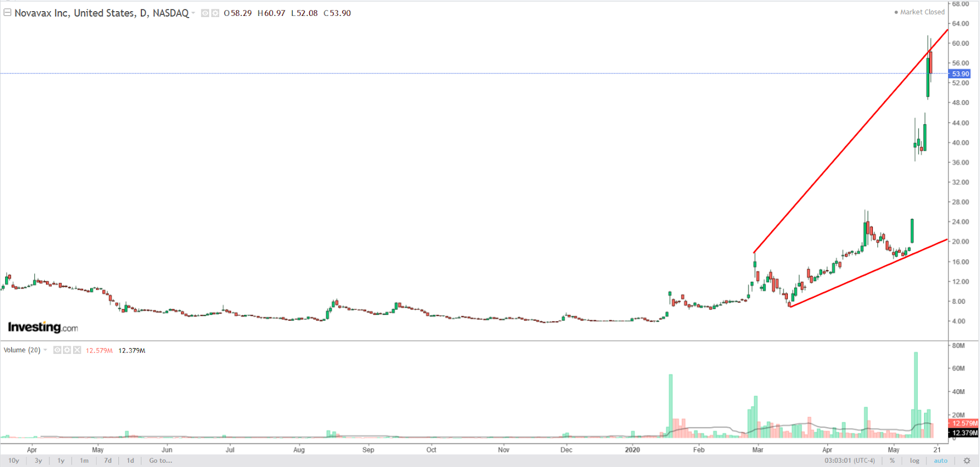Click the H60.97 high value in header
This screenshot has height=467, width=980.
tap(271, 13)
